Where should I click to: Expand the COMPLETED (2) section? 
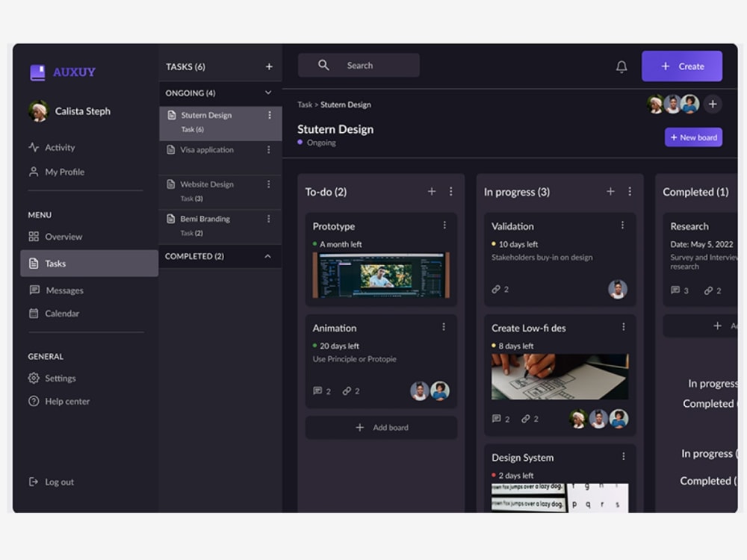coord(267,256)
